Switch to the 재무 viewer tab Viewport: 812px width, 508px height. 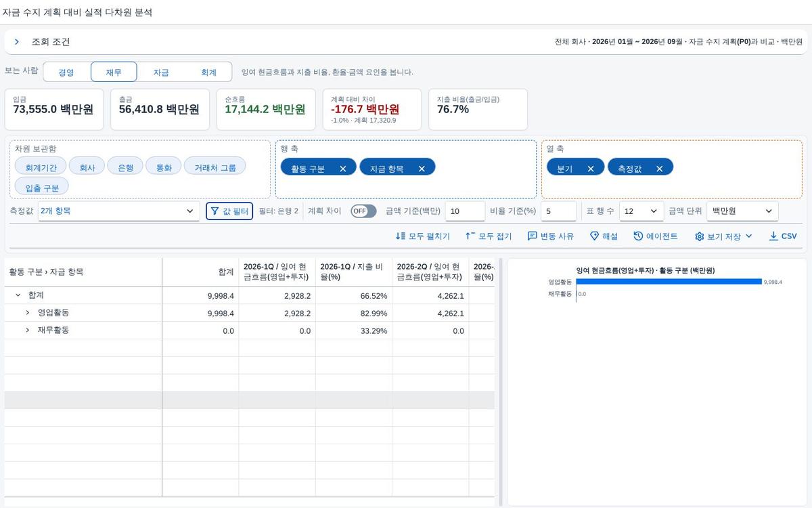tap(114, 72)
